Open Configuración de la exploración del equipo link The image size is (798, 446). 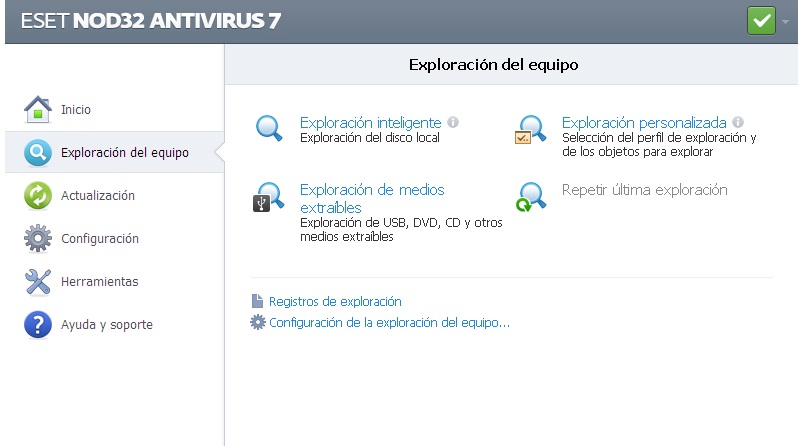[389, 323]
